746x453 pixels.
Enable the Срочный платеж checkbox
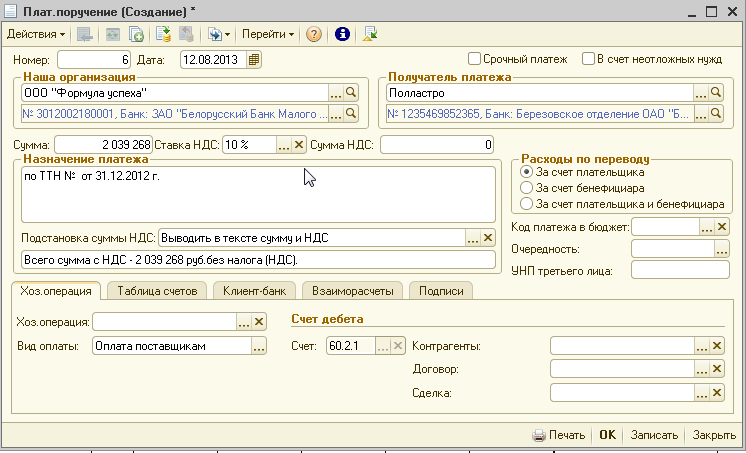475,59
